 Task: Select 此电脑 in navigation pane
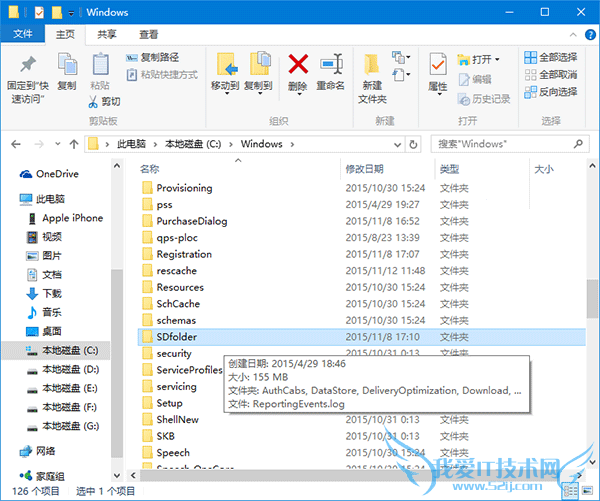pyautogui.click(x=42, y=199)
